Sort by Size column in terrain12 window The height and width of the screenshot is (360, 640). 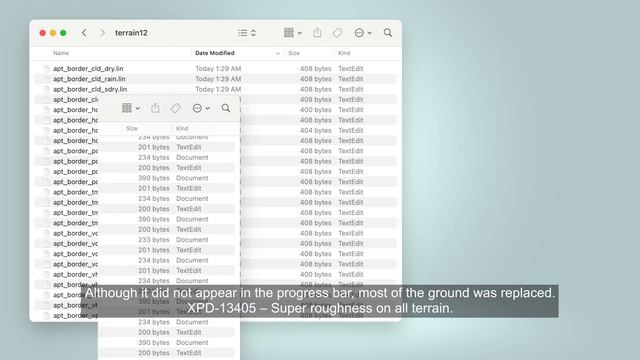click(x=294, y=53)
